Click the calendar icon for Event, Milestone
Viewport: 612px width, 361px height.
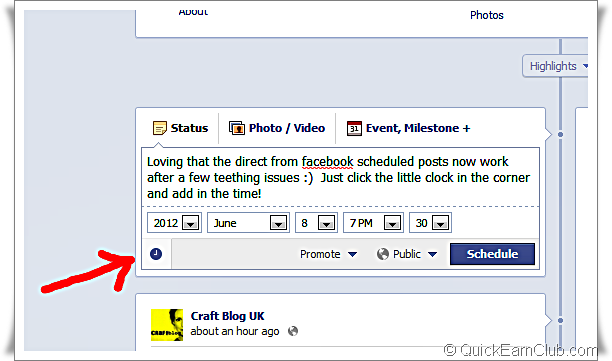pos(354,128)
